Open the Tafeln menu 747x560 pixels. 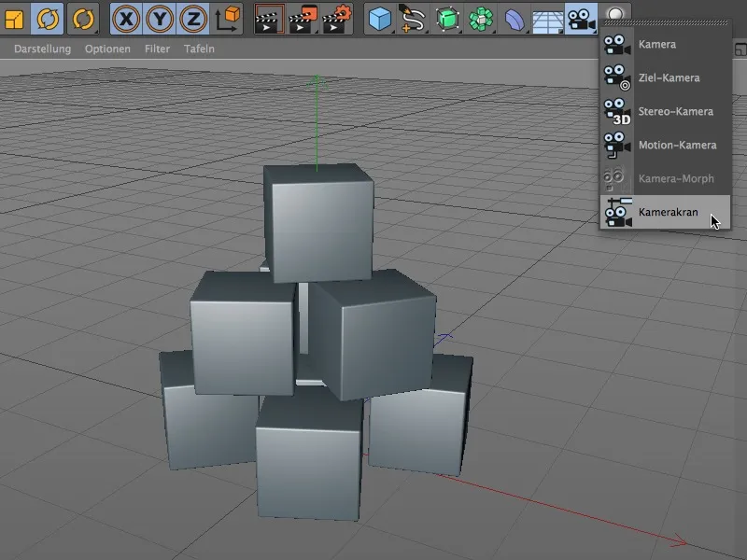[x=199, y=49]
